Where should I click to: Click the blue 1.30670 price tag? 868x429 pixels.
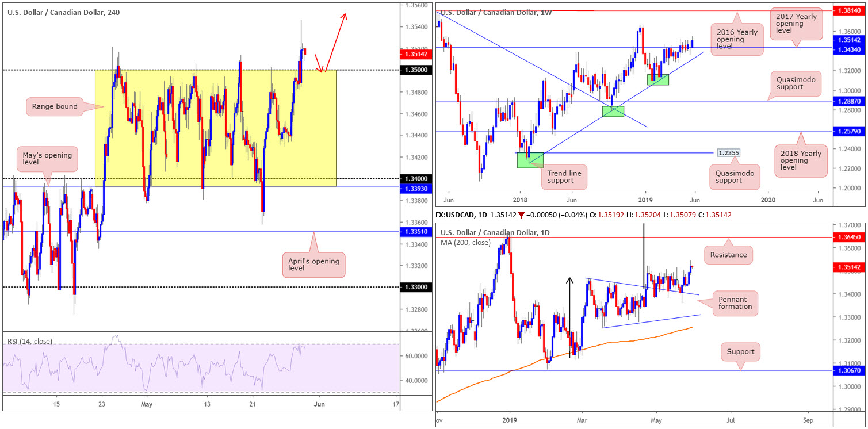849,371
